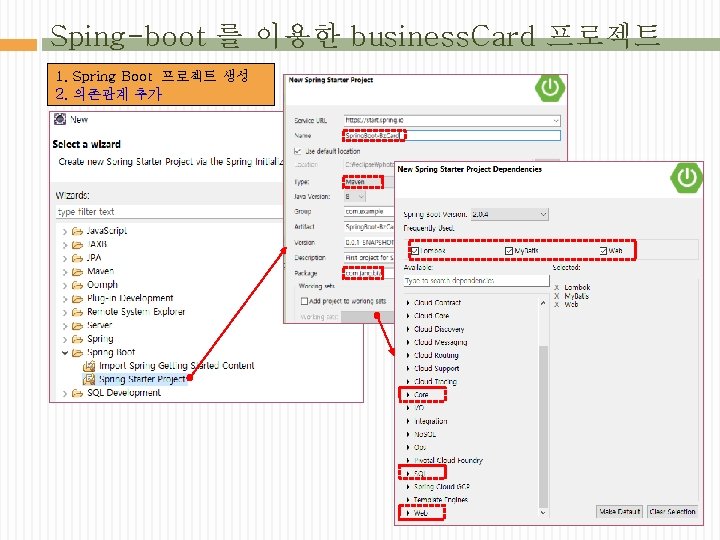Image resolution: width=720 pixels, height=540 pixels.
Task: Click the Remote System Explorer folder icon
Action: 77,312
